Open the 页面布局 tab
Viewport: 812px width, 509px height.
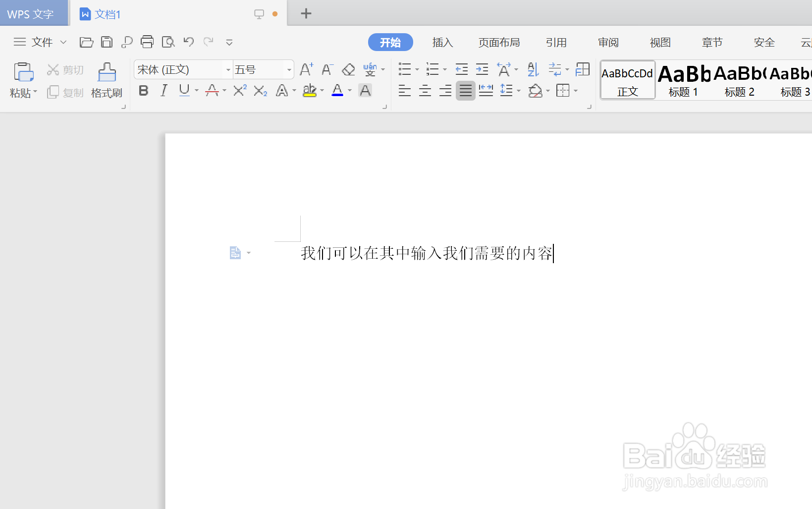click(499, 42)
